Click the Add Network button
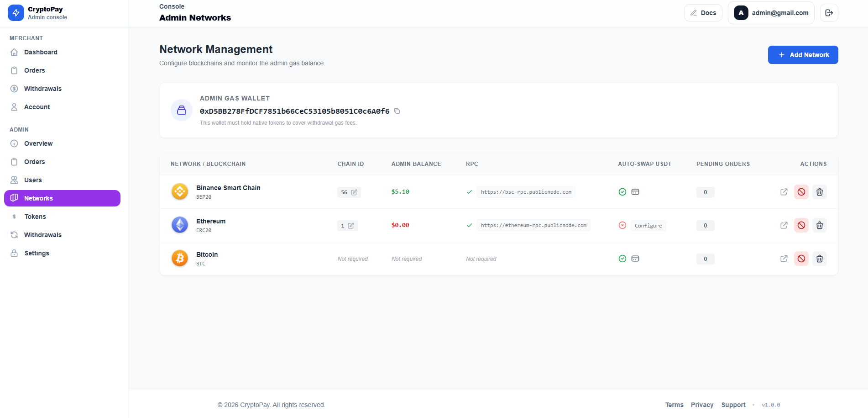Image resolution: width=868 pixels, height=418 pixels. click(x=803, y=55)
